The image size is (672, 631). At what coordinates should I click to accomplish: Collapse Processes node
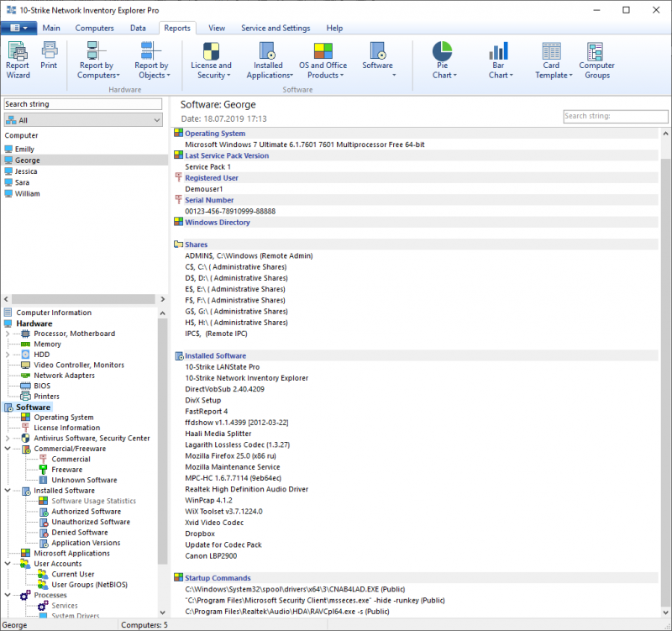point(8,595)
